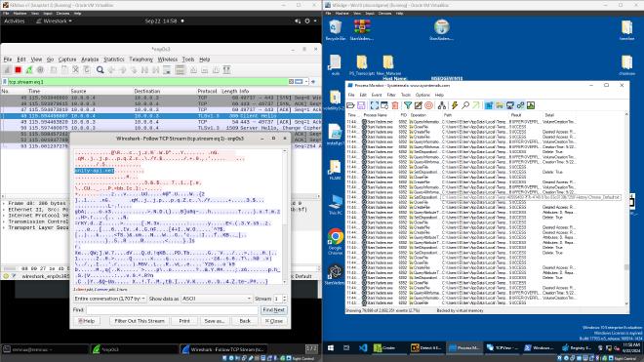
Task: Toggle Process Monitor registry activity icon
Action: [x=489, y=105]
